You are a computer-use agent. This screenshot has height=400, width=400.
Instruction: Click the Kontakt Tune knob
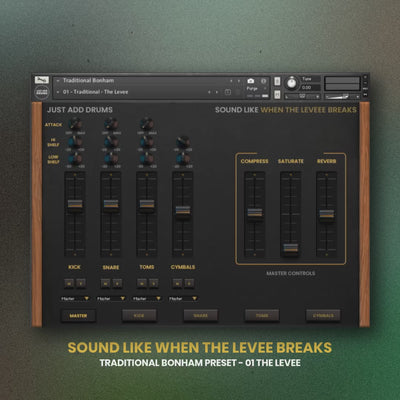pos(292,83)
